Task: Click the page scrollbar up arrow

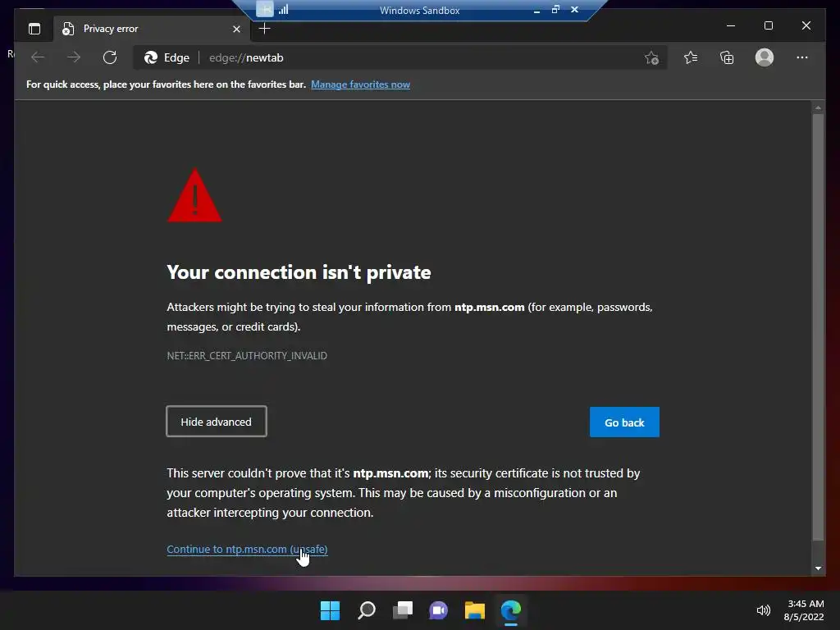Action: pos(818,107)
